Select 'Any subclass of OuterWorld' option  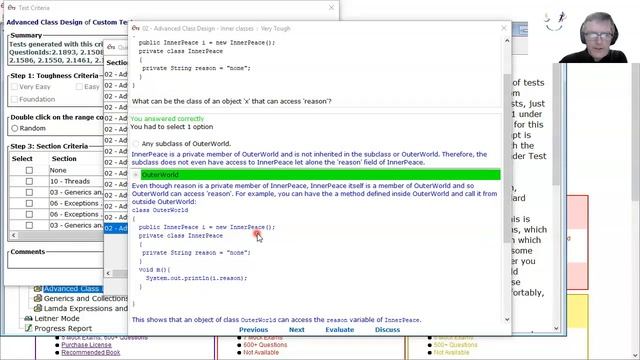tap(136, 144)
